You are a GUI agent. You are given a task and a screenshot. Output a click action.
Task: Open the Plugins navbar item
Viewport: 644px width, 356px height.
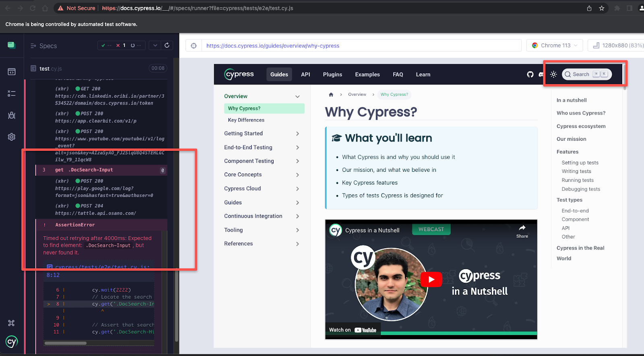tap(332, 74)
